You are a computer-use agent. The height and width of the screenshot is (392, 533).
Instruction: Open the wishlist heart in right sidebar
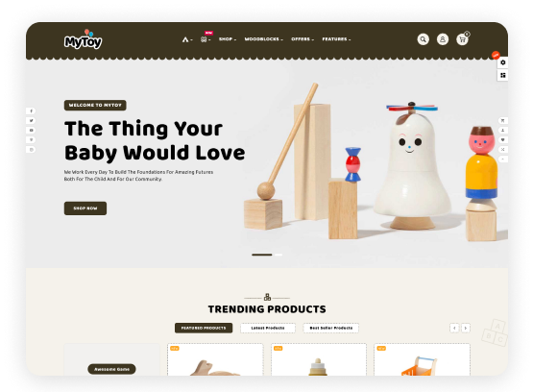coord(502,139)
